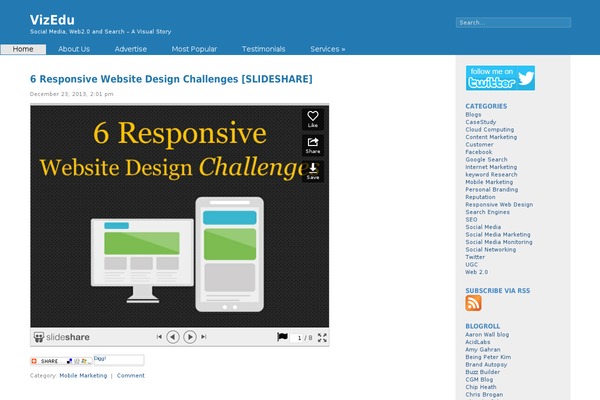
Task: Open the About Us menu item
Action: (74, 49)
